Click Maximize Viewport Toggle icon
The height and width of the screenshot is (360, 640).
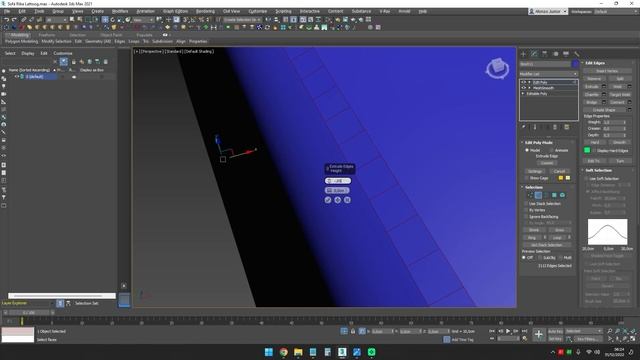click(x=633, y=339)
